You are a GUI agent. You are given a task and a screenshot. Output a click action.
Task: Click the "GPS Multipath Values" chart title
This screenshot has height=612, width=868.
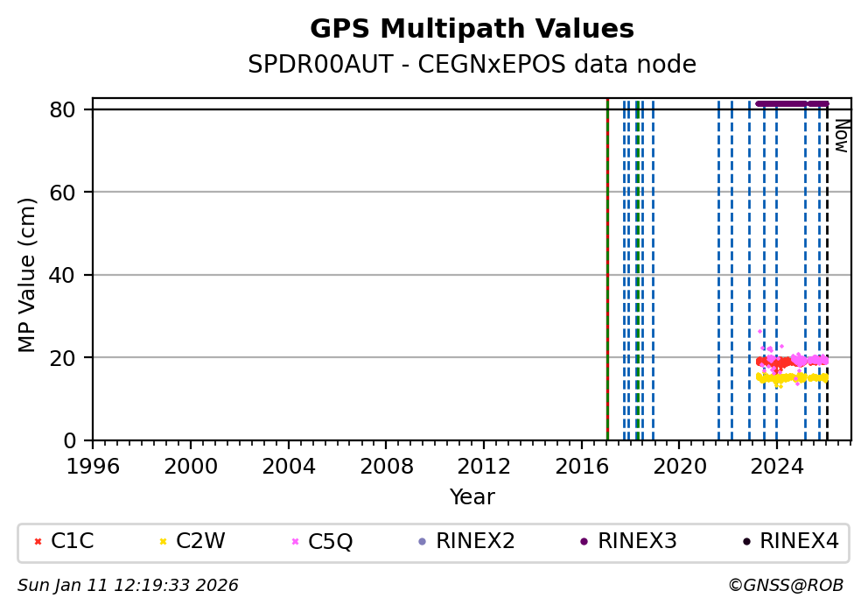(472, 29)
